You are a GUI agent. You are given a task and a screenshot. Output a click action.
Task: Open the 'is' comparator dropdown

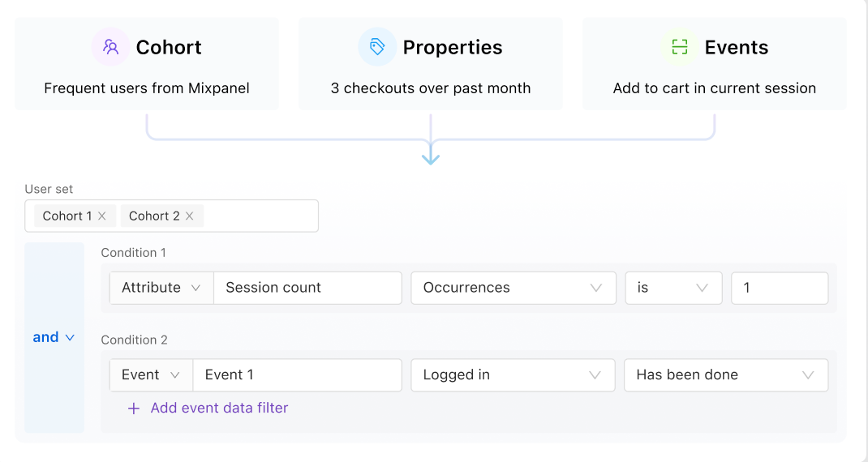point(673,288)
